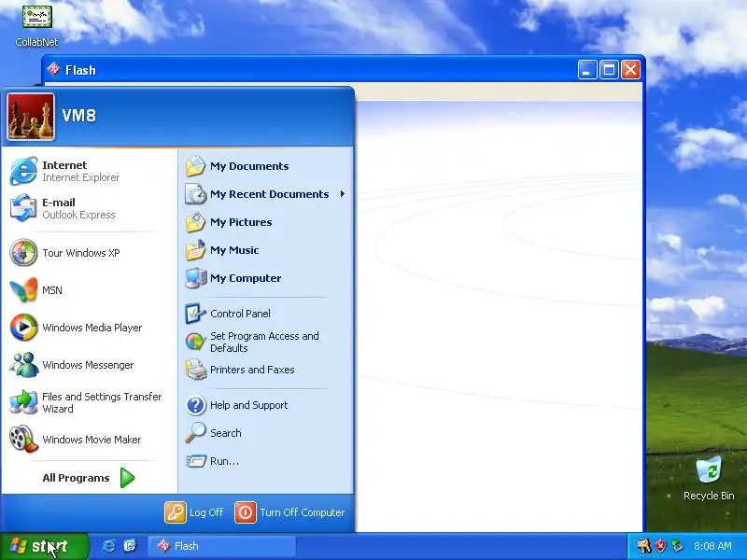747x560 pixels.
Task: Open the Tour Windows XP icon
Action: (x=24, y=252)
